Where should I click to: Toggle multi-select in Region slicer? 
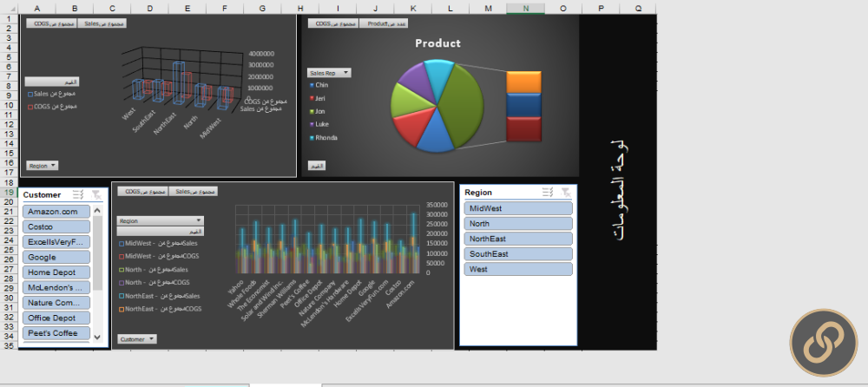click(x=548, y=192)
